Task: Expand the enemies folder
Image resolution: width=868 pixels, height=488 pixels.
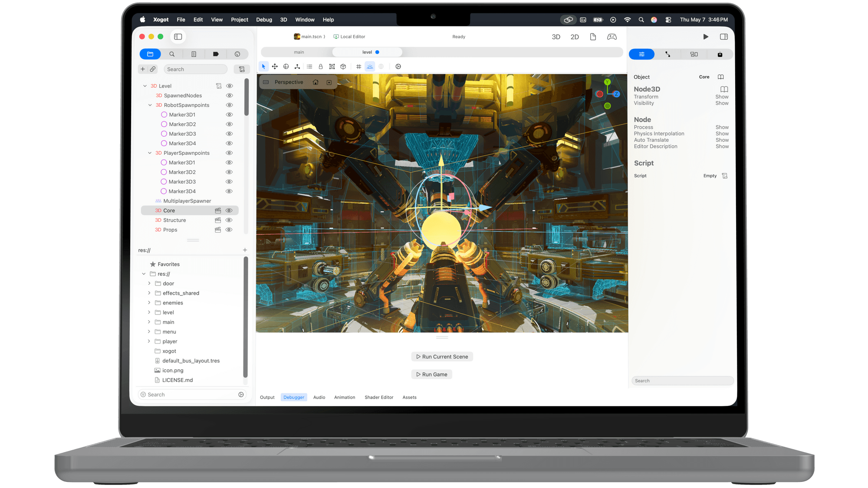Action: pyautogui.click(x=149, y=303)
